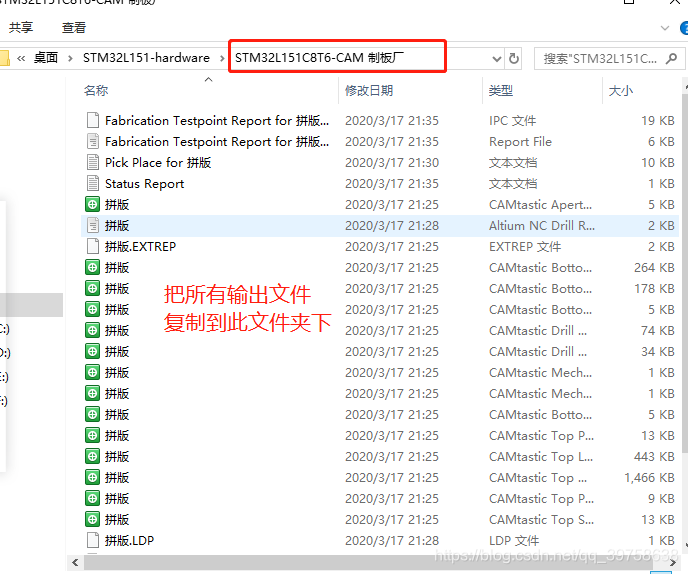Sort by the 大小 column header

(620, 90)
